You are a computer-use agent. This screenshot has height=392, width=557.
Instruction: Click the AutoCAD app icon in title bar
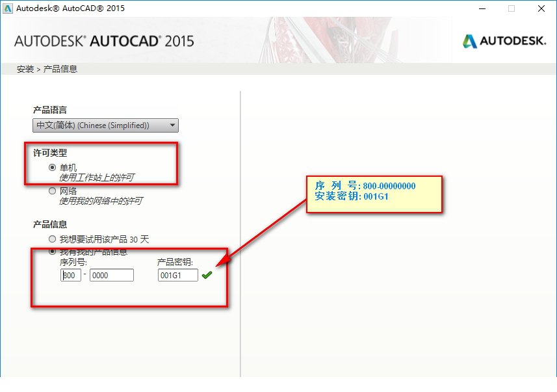coord(7,8)
